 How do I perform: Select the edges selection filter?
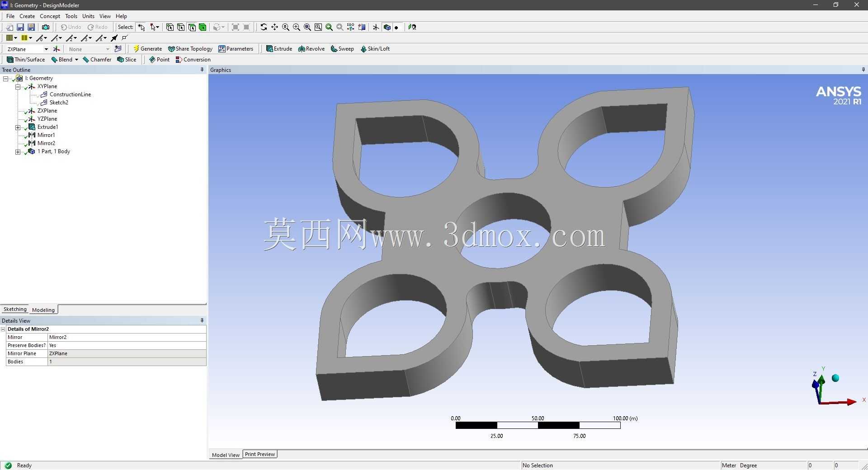(181, 27)
